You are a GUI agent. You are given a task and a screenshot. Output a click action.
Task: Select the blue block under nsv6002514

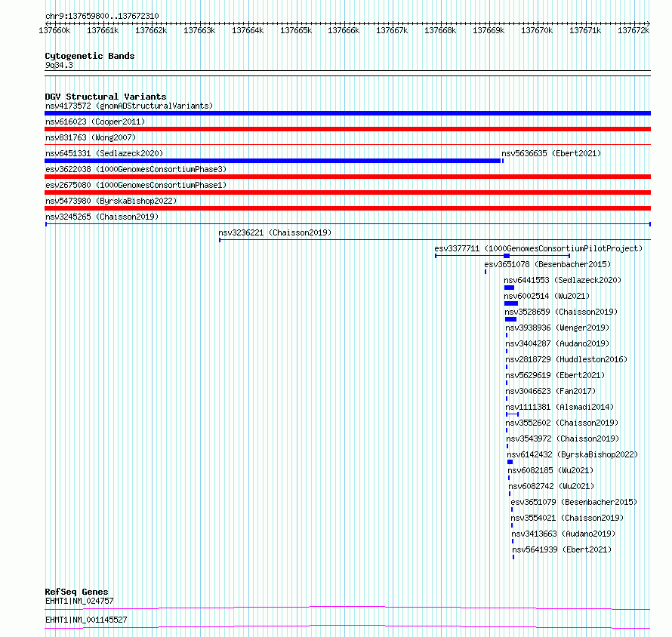pyautogui.click(x=511, y=303)
